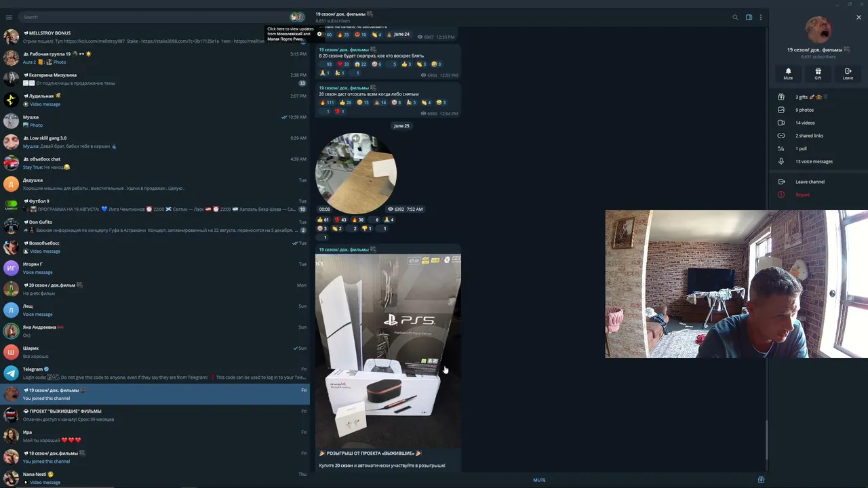Open the 2 shared links list
Viewport: 868px width, 488px height.
[818, 136]
